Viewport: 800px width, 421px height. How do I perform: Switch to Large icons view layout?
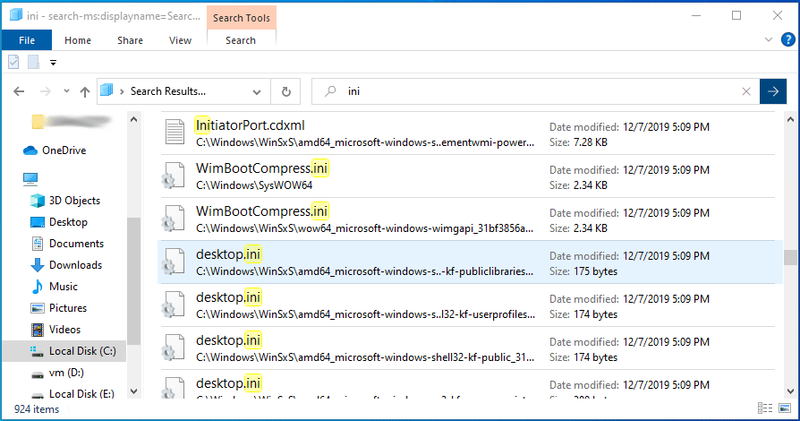click(x=785, y=408)
